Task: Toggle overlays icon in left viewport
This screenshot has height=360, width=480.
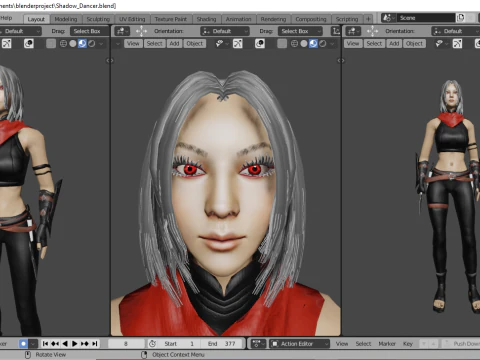Action: [x=29, y=44]
